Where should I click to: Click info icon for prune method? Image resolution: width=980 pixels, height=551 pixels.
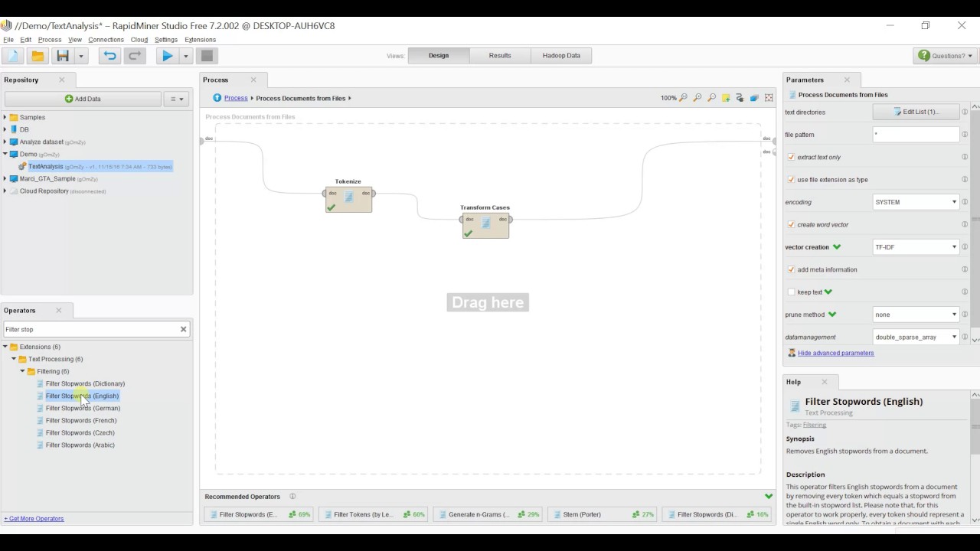[965, 315]
